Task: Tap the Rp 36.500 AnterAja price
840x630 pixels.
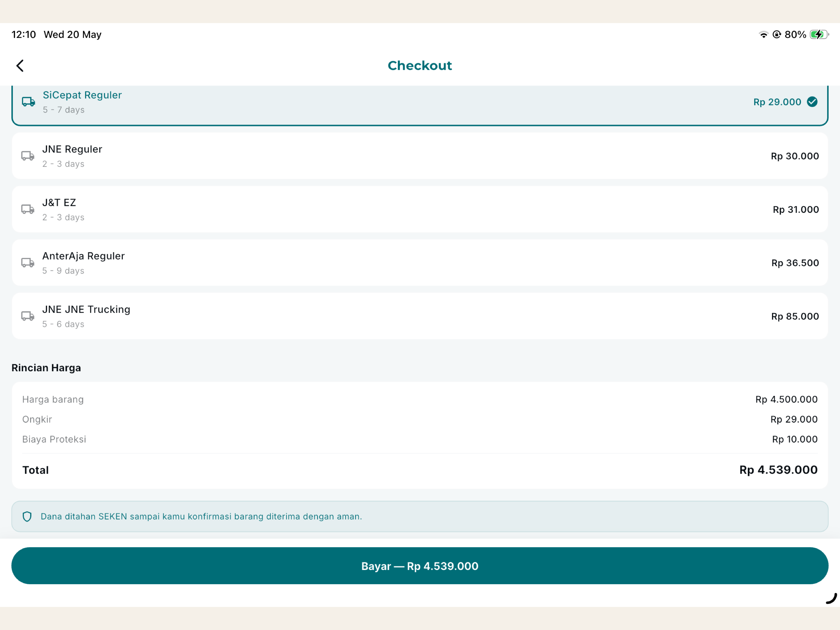Action: tap(795, 263)
